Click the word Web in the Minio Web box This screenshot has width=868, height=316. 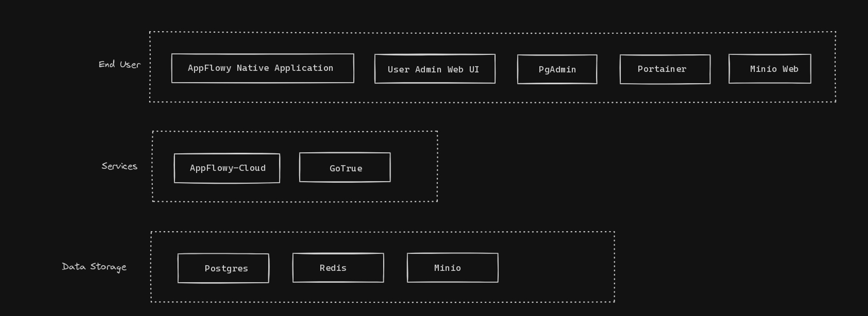(790, 69)
